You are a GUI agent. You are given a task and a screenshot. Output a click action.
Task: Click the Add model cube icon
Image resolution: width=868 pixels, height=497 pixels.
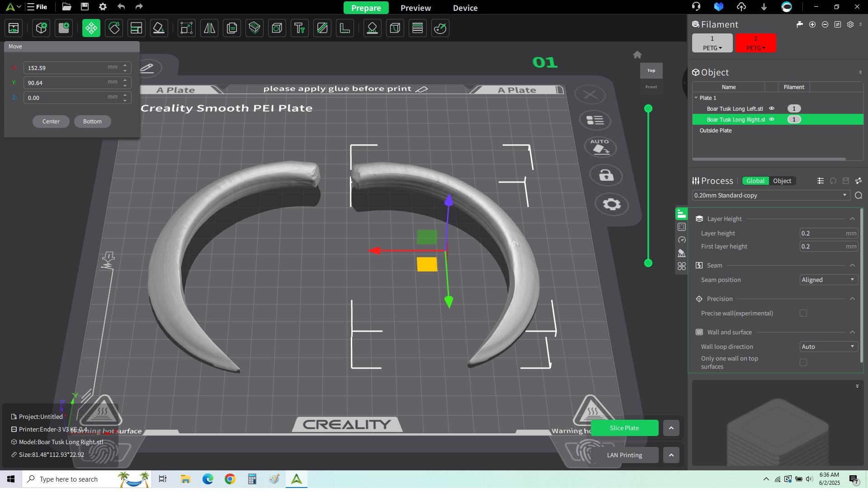(41, 28)
